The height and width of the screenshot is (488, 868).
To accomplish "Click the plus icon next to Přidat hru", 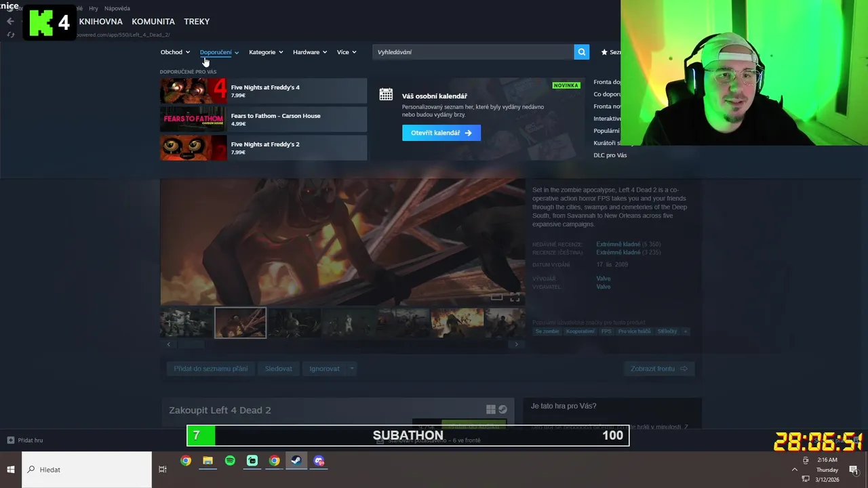I will click(10, 440).
